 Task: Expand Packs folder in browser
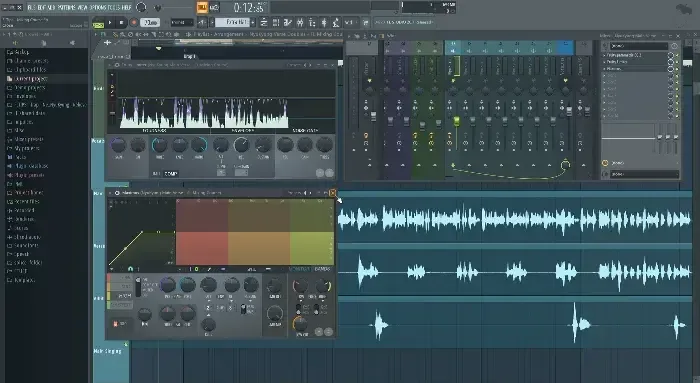(x=17, y=157)
